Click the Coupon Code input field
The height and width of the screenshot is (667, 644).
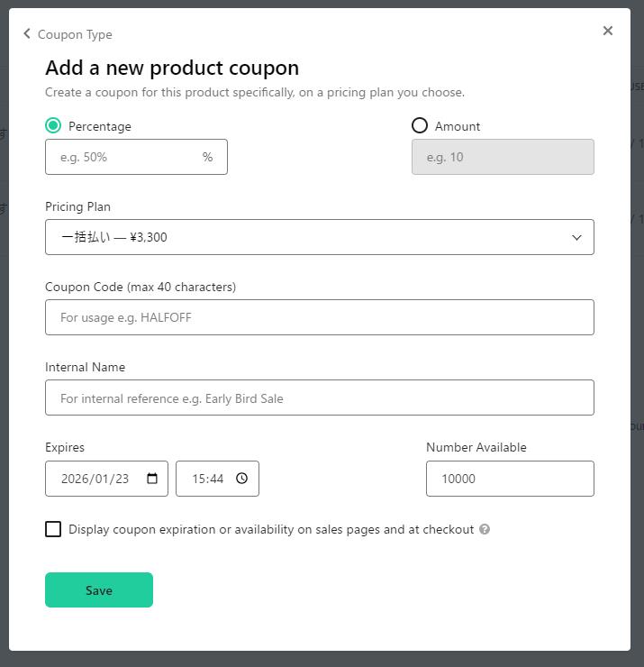(x=320, y=317)
